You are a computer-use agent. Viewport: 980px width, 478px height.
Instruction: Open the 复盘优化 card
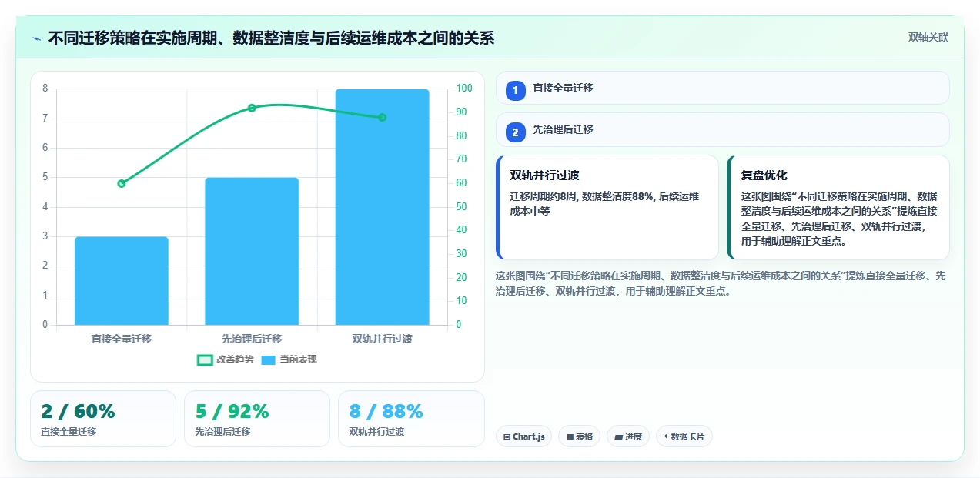tap(838, 208)
